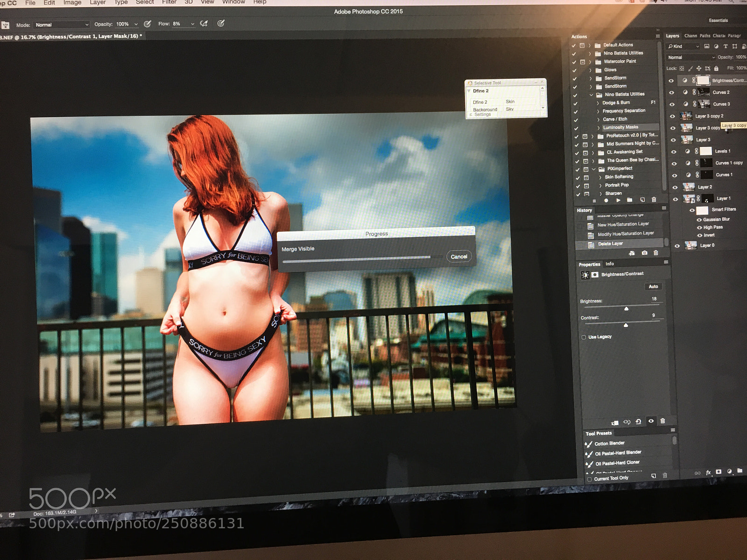This screenshot has width=747, height=560.
Task: Open the brush Mode dropdown
Action: pyautogui.click(x=62, y=25)
